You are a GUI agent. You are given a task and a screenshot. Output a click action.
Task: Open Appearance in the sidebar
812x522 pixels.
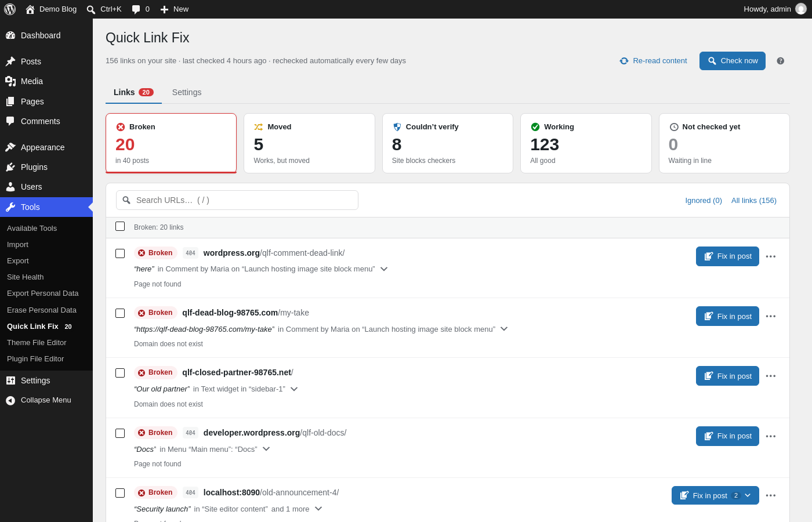46,147
